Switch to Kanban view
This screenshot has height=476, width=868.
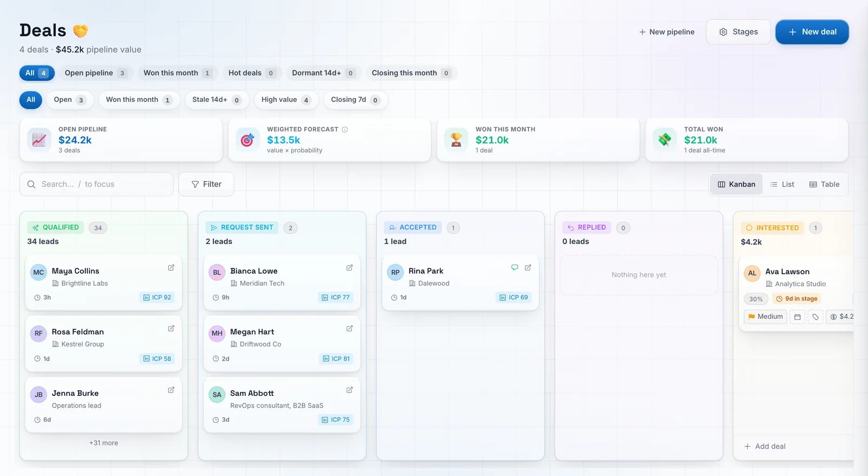(736, 184)
